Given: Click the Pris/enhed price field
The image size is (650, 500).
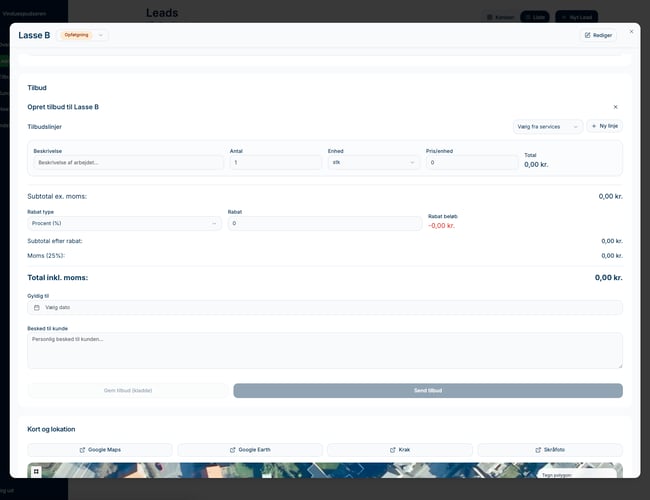Looking at the screenshot, I should tap(470, 162).
